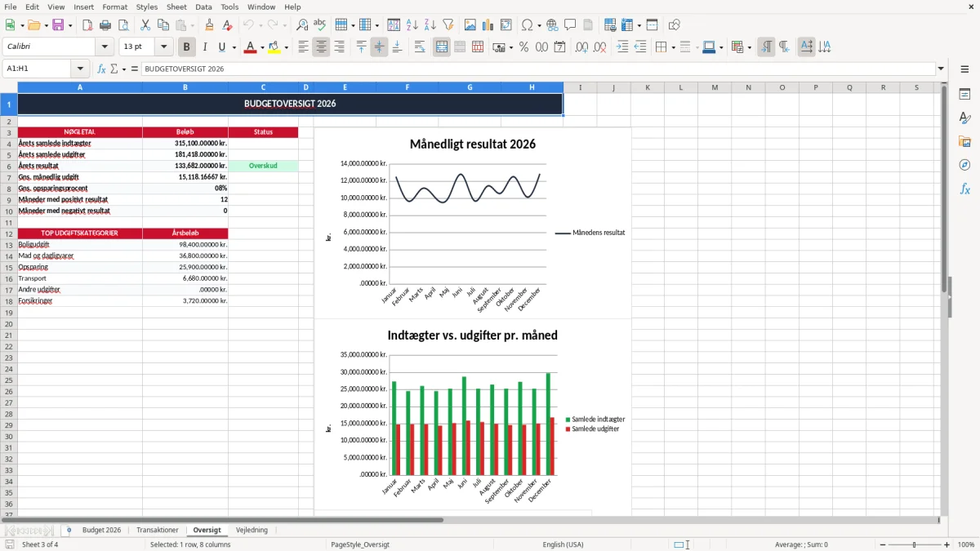This screenshot has width=980, height=551.
Task: Click the zoom slider handle
Action: [x=914, y=544]
